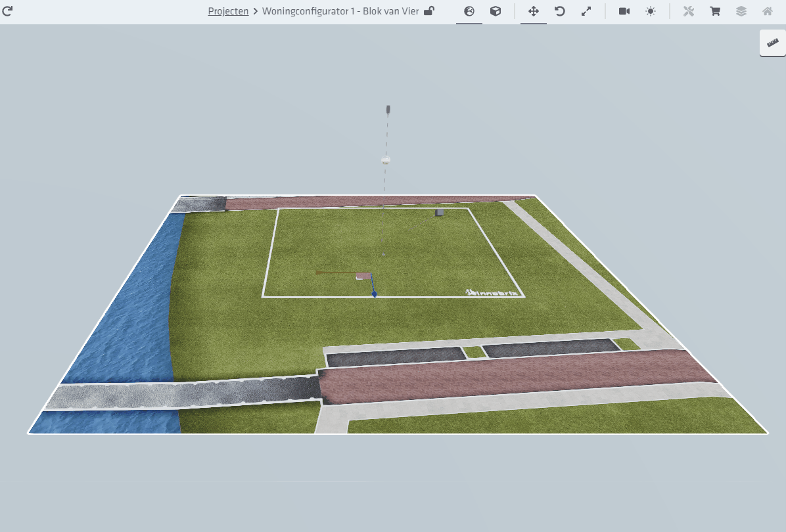Click the project title 'Woningconfigurator 1 - Blok van Vier'
This screenshot has height=532, width=786.
pyautogui.click(x=340, y=11)
